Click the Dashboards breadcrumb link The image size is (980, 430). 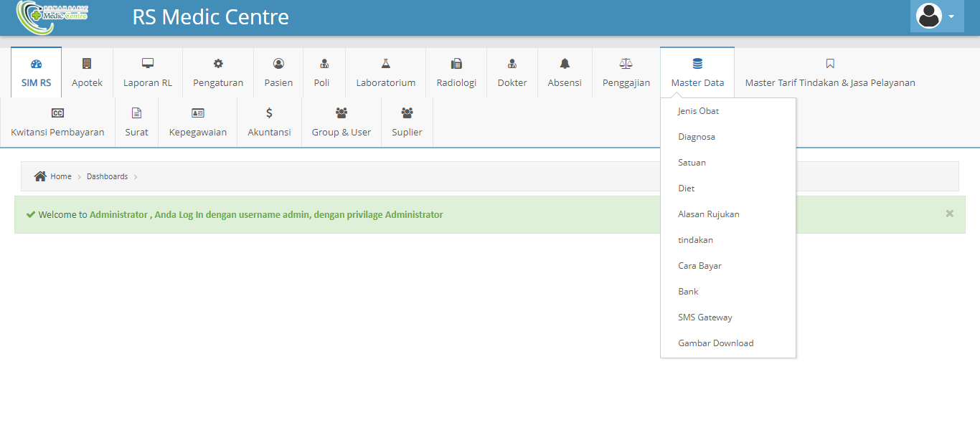coord(107,176)
